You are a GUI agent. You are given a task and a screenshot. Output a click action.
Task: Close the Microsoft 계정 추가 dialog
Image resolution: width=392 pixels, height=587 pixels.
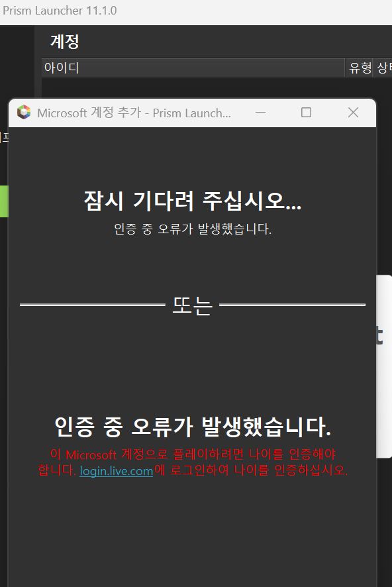click(353, 113)
